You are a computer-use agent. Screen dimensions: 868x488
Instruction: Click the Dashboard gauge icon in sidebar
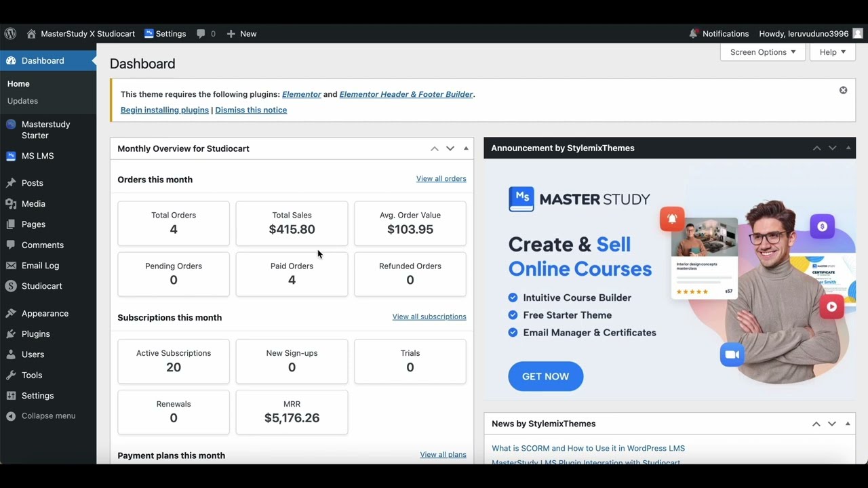point(11,60)
